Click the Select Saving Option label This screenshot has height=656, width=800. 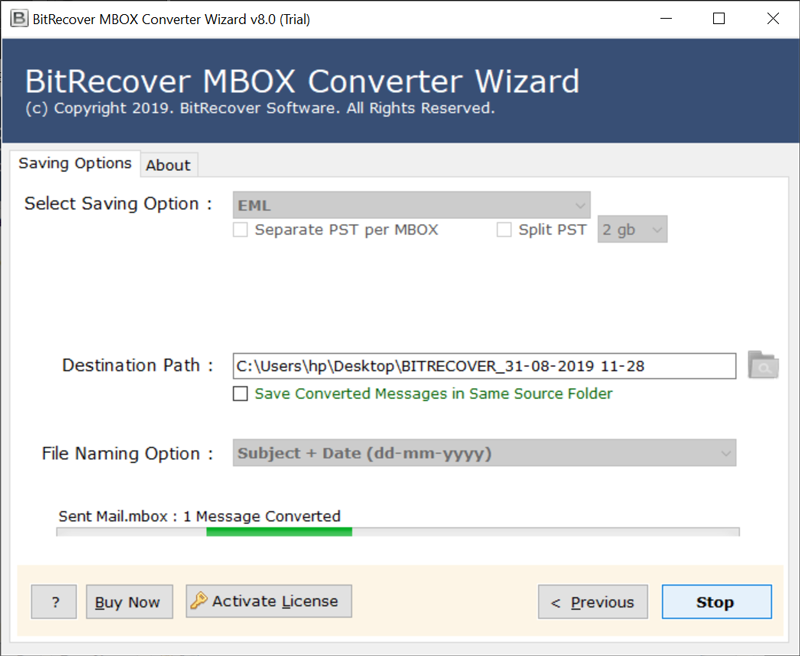[118, 204]
